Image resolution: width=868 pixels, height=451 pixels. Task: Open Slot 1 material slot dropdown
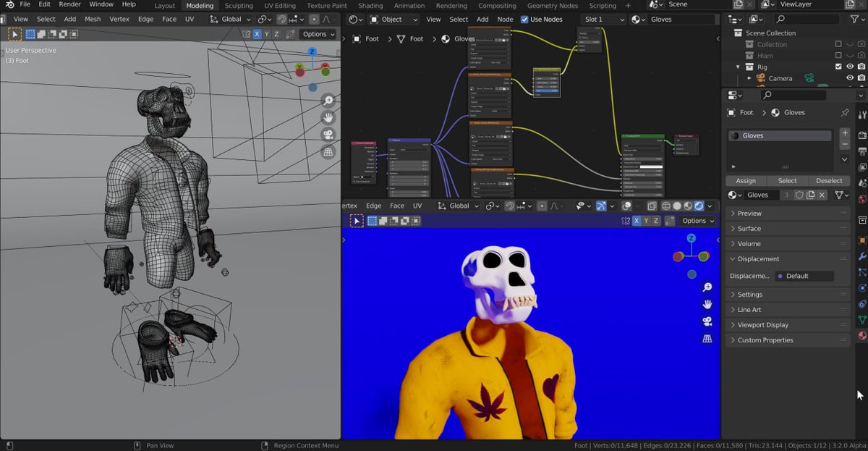603,20
